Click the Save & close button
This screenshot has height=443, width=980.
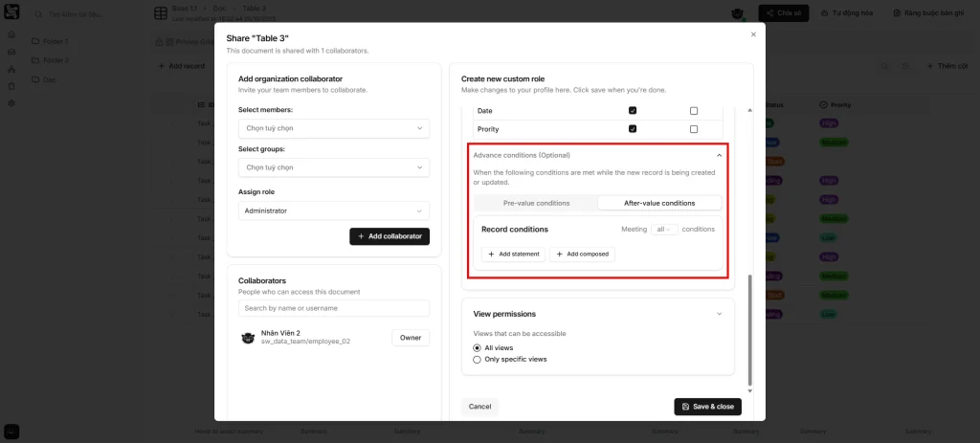tap(707, 407)
